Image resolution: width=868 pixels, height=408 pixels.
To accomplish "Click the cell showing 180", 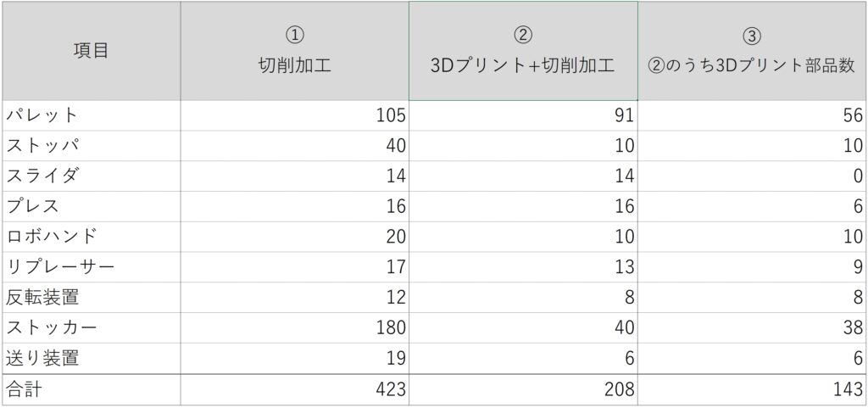I will click(294, 328).
